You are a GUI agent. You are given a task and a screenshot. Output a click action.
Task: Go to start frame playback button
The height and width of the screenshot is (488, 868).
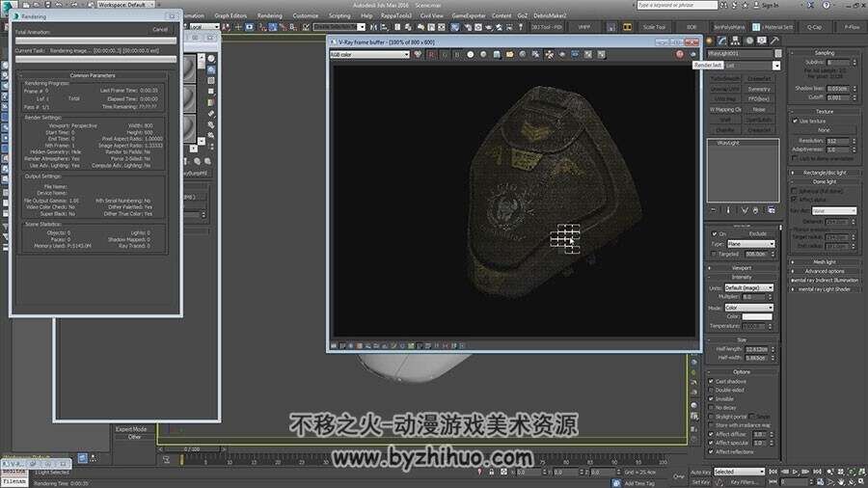(773, 472)
